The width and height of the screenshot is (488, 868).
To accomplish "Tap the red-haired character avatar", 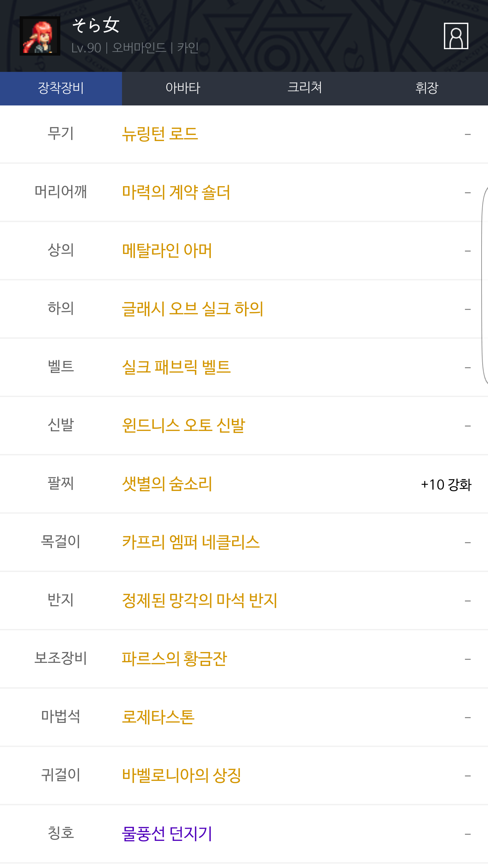I will 40,36.
